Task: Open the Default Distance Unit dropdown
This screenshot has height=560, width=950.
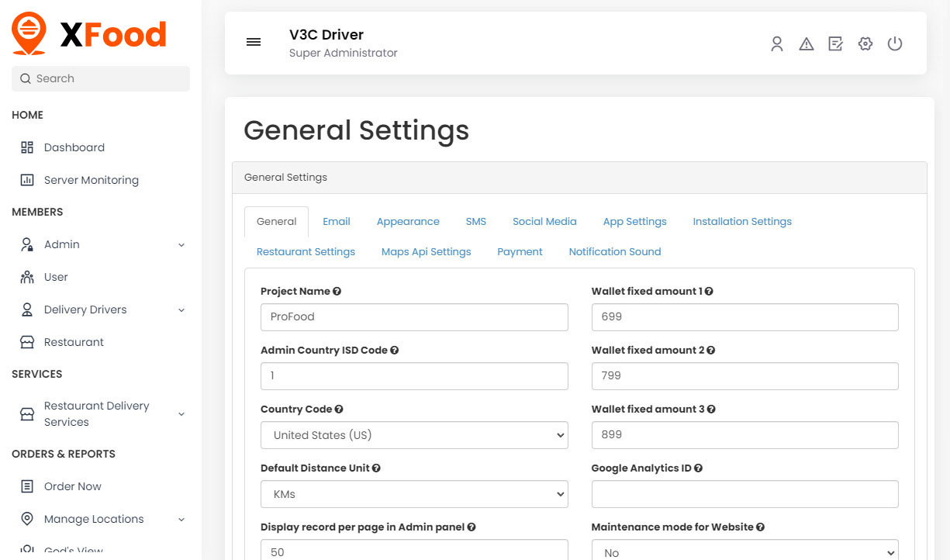Action: coord(414,494)
